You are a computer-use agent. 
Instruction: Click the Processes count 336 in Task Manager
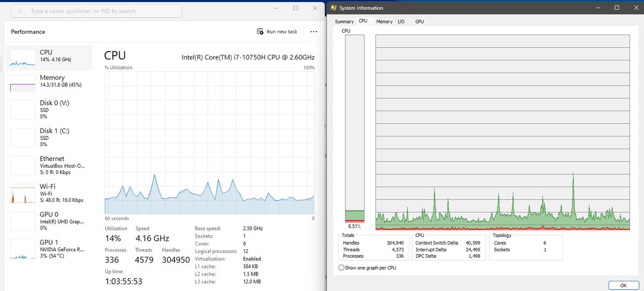113,260
